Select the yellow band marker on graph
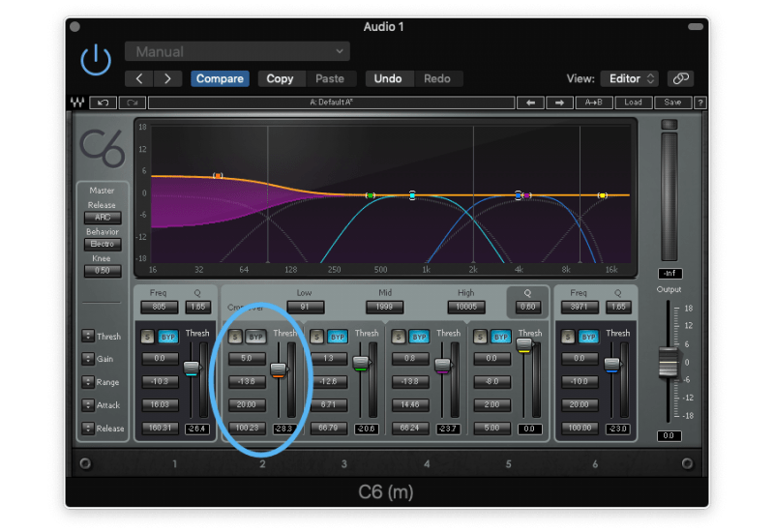 (602, 195)
